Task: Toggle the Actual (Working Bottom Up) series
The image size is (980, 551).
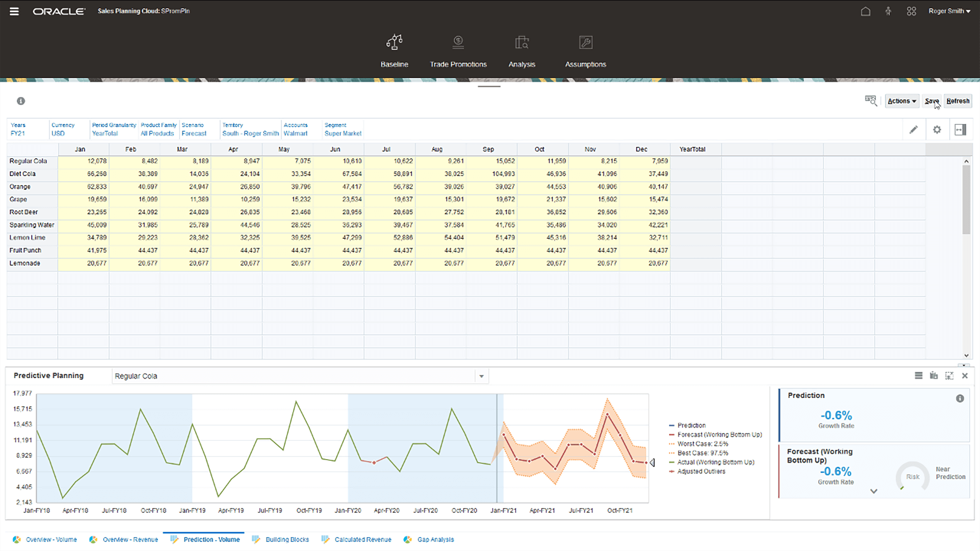Action: coord(715,462)
